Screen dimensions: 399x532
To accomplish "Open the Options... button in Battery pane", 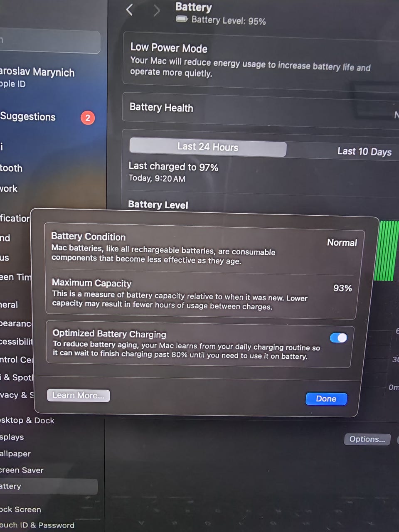I will 367,439.
